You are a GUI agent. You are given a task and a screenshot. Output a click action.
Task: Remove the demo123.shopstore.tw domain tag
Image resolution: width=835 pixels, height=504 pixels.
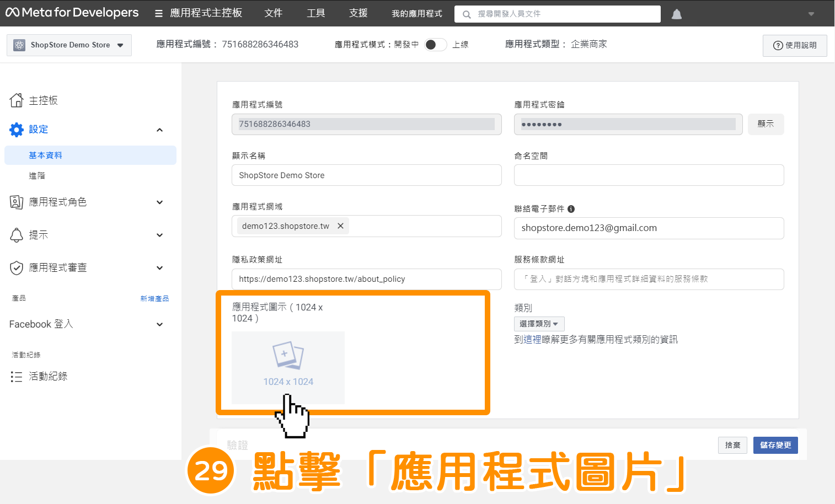click(341, 226)
